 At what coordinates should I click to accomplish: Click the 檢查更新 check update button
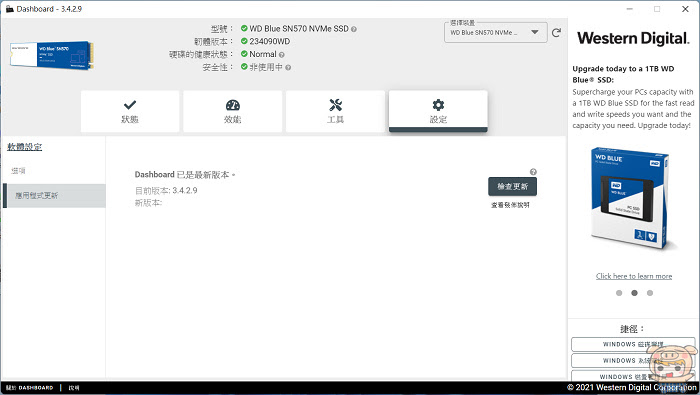click(x=512, y=187)
